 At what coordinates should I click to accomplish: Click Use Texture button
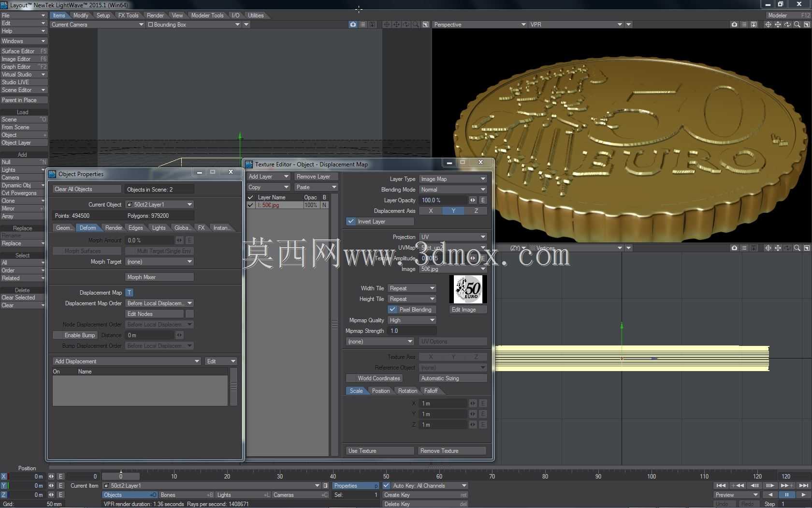[380, 451]
